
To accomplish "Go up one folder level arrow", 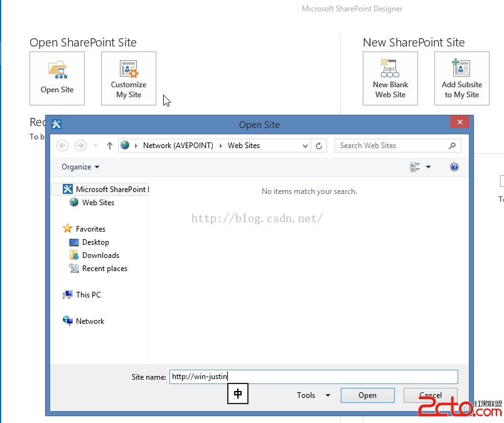I will click(x=110, y=146).
